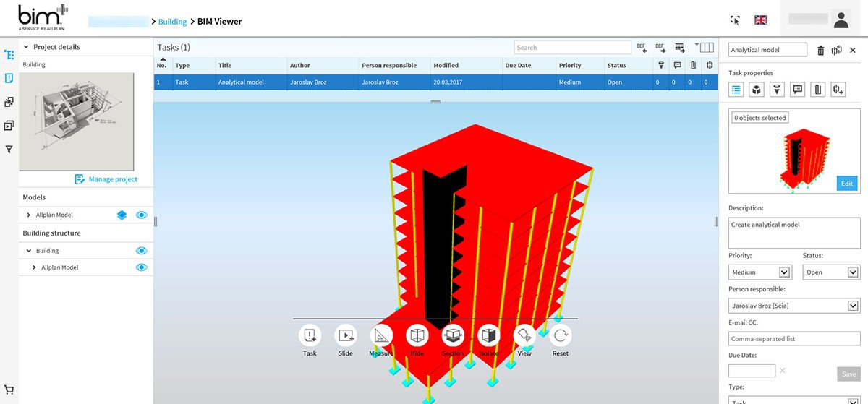Open the user profile avatar menu
The width and height of the screenshot is (868, 404).
841,20
